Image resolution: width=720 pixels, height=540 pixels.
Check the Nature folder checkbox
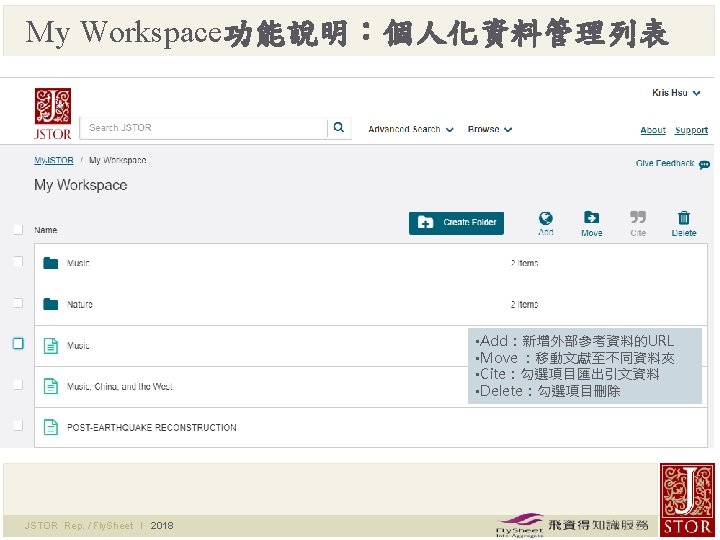click(18, 303)
